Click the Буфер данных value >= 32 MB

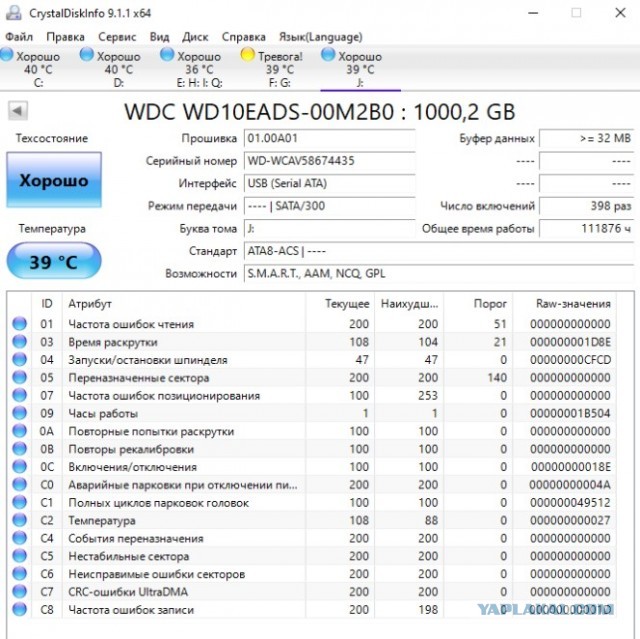click(x=587, y=138)
